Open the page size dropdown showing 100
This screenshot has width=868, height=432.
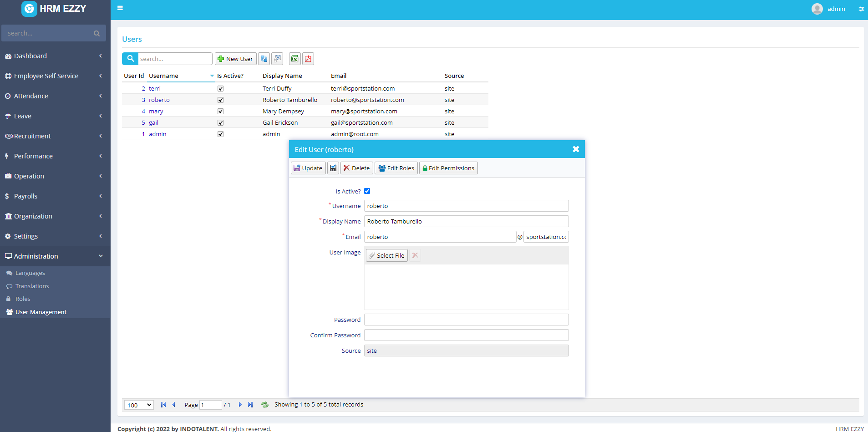(139, 405)
